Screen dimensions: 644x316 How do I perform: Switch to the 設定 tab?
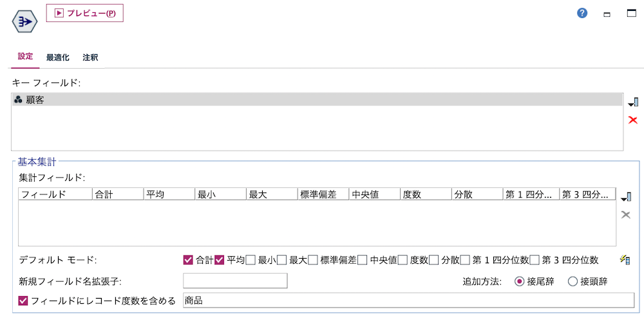[x=26, y=57]
